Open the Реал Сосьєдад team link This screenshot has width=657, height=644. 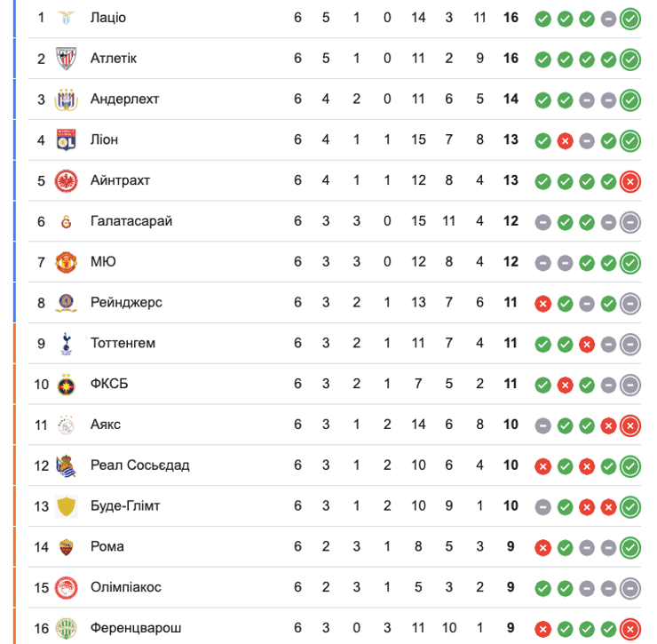[139, 465]
